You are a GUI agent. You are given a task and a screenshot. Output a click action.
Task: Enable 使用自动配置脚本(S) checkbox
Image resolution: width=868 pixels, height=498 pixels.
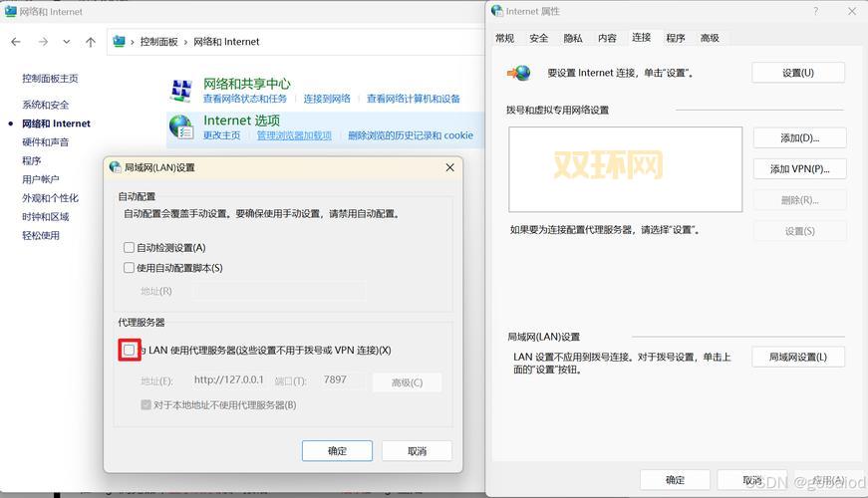click(129, 267)
